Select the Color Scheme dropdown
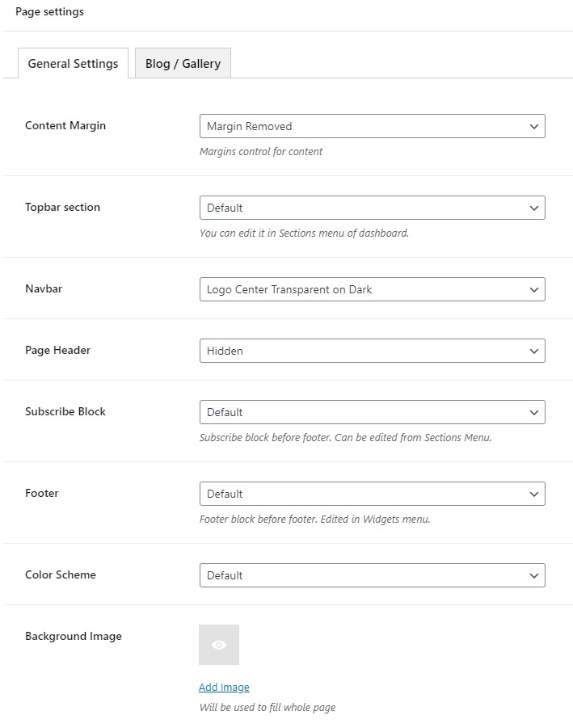The image size is (573, 728). point(372,575)
